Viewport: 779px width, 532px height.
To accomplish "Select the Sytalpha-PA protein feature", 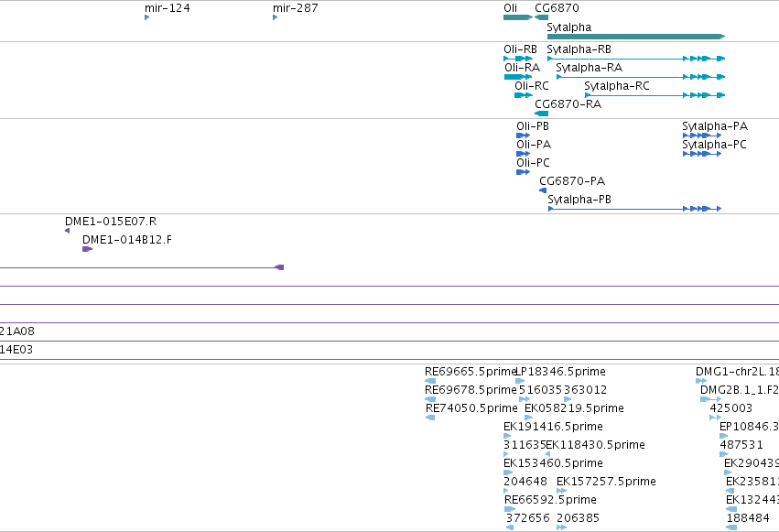I will 702,136.
